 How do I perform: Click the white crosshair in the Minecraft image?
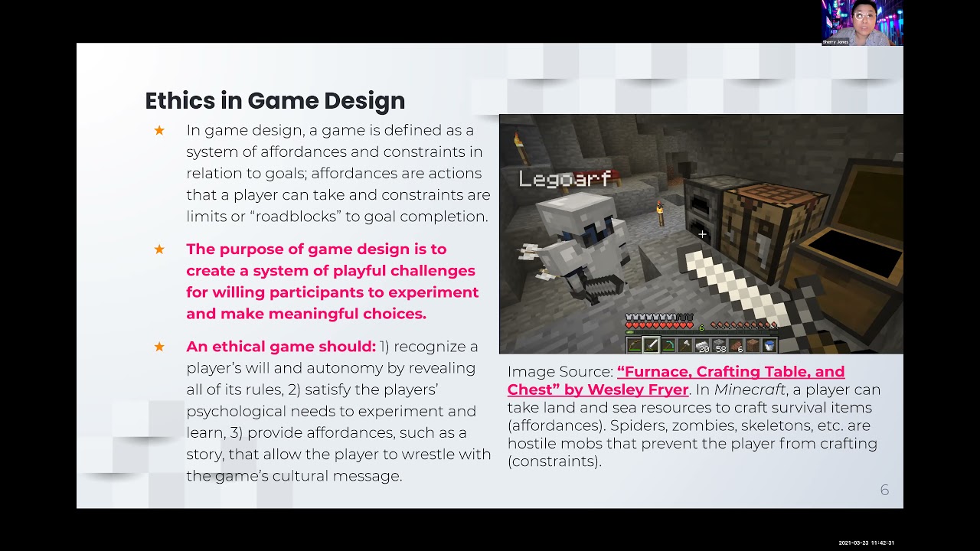(x=702, y=234)
